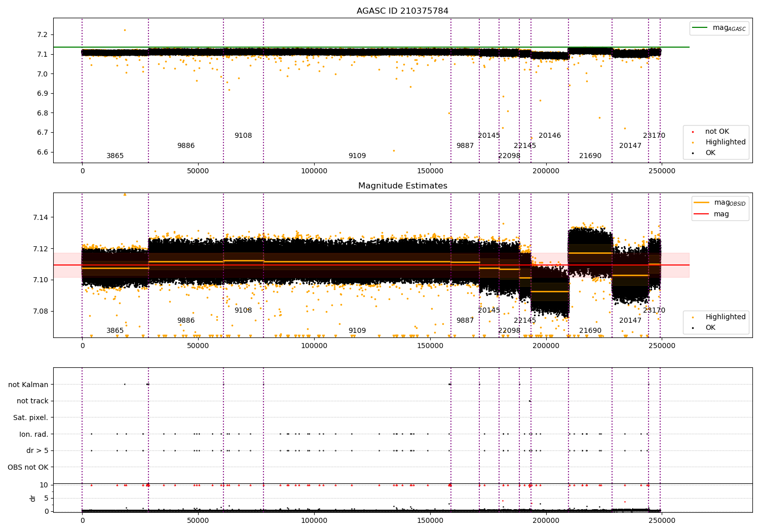Click the 'dr > 5' row label
The image size is (760, 532).
pos(37,450)
